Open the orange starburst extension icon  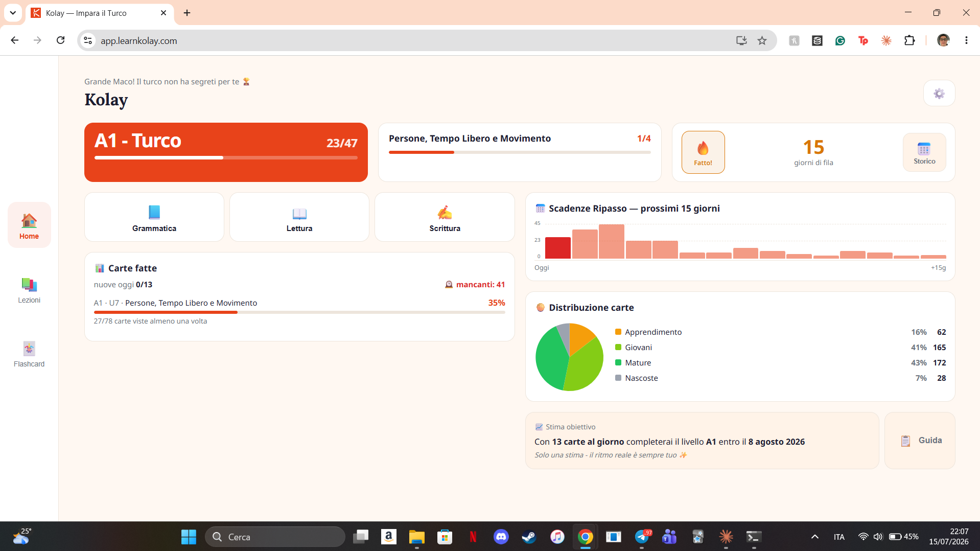[886, 40]
